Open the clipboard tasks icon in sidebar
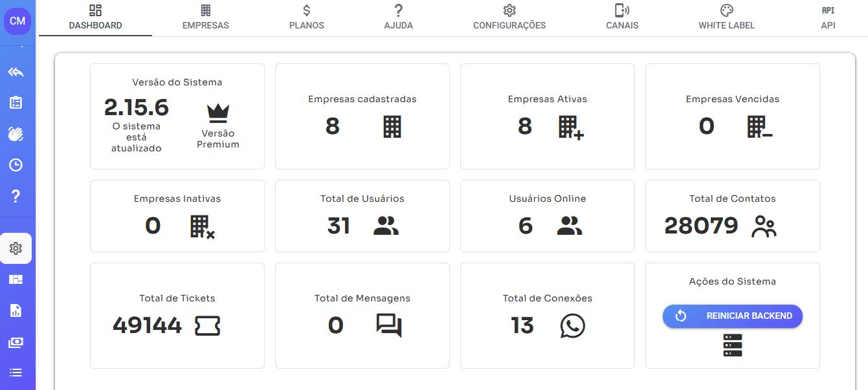The height and width of the screenshot is (390, 868). pos(16,102)
